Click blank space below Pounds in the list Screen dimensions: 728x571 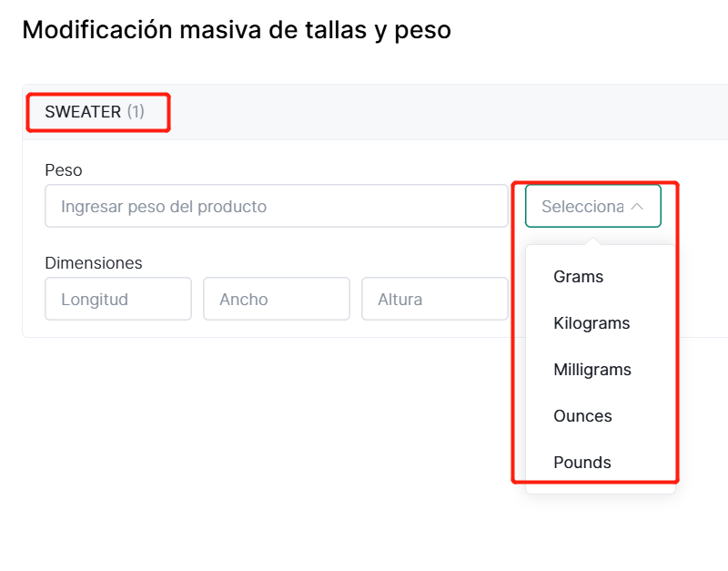pyautogui.click(x=601, y=486)
